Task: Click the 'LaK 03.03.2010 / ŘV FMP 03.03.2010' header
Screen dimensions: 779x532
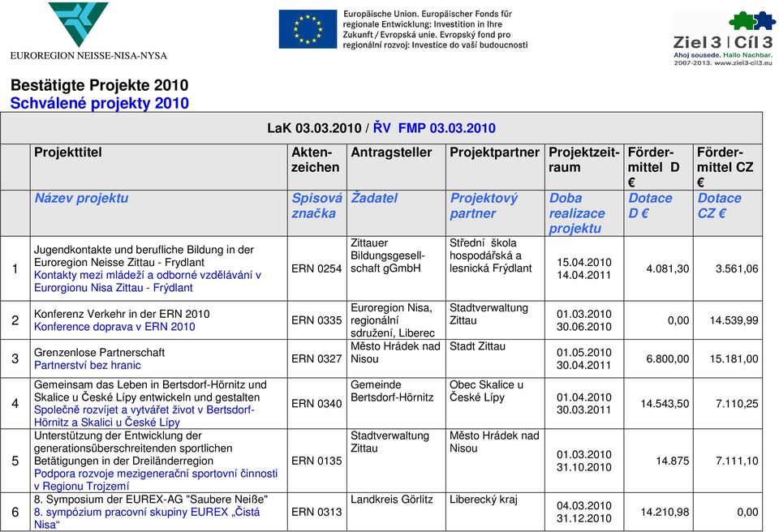Action: 381,128
